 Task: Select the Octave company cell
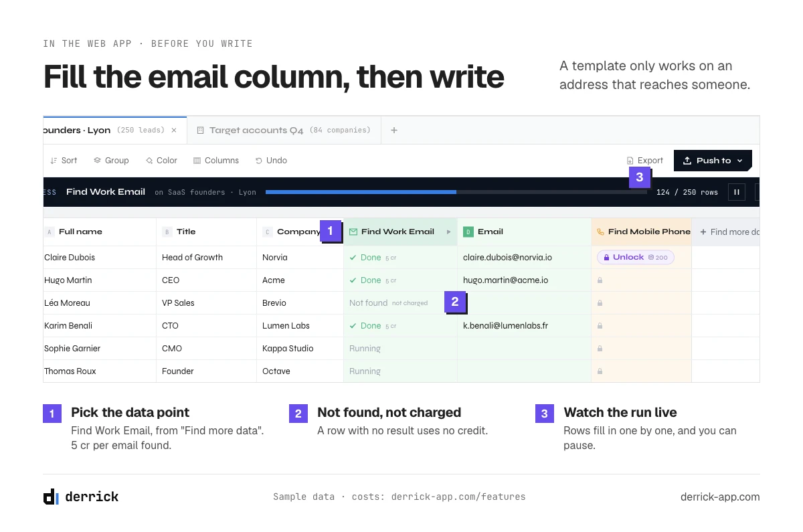click(x=300, y=371)
